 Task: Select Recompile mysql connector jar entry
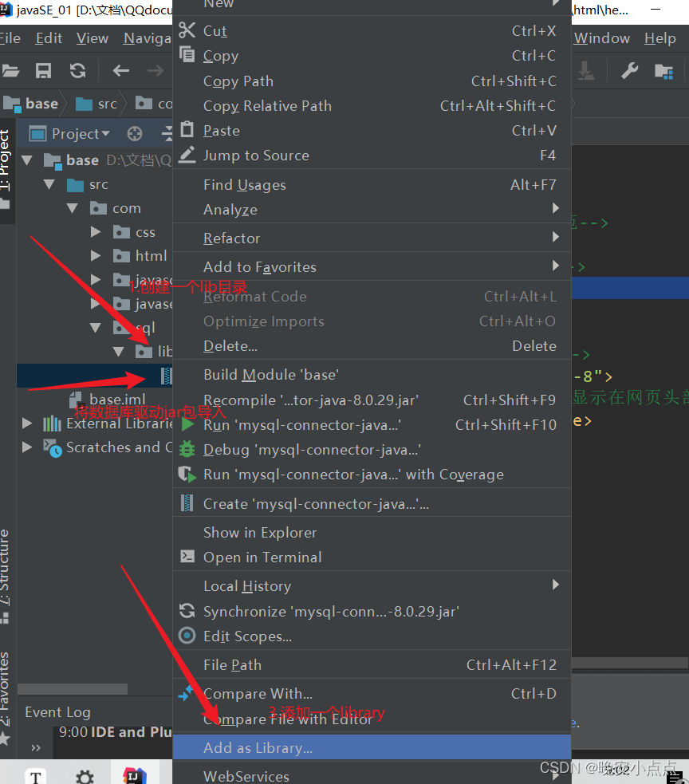372,400
